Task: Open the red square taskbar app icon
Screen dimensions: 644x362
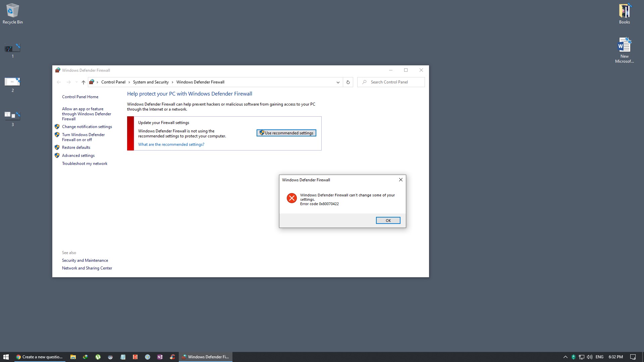Action: tap(135, 357)
